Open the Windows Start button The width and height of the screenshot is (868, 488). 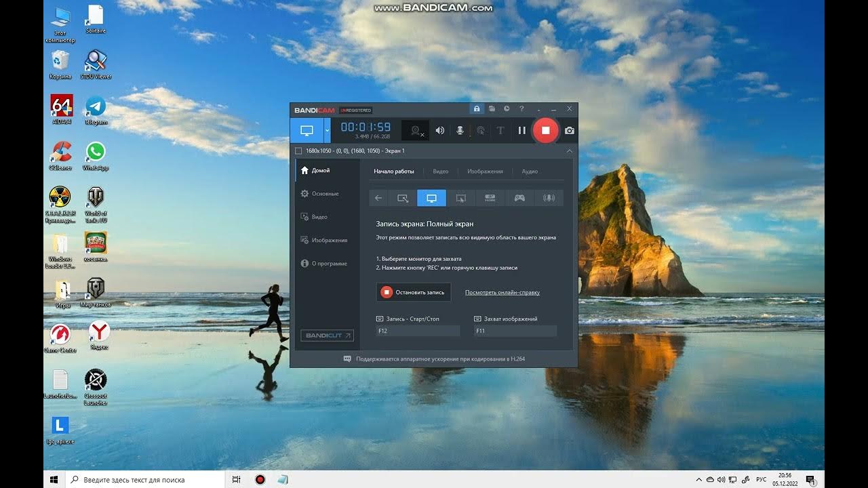pos(54,479)
